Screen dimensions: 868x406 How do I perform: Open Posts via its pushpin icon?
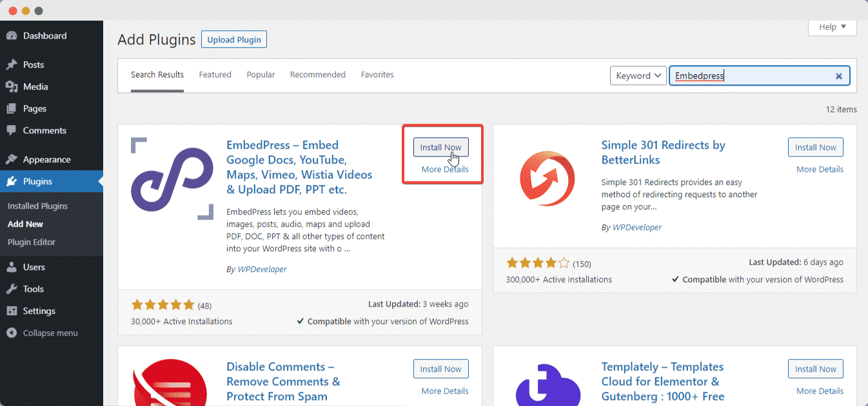click(x=12, y=65)
